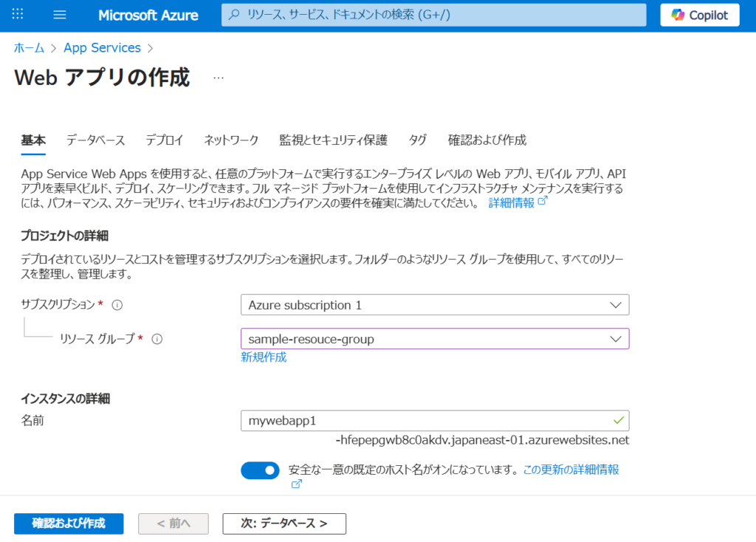Image resolution: width=756 pixels, height=542 pixels.
Task: Open the Azure portal apps grid icon
Action: [x=18, y=14]
